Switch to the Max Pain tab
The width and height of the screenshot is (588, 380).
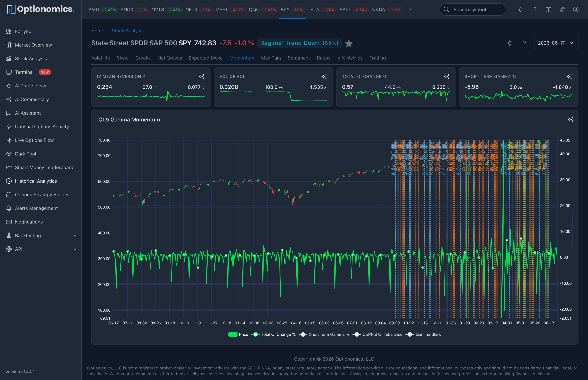click(271, 58)
